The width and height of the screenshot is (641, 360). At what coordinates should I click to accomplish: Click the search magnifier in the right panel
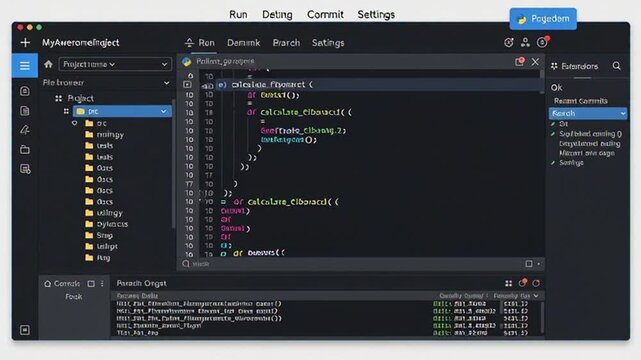point(616,66)
